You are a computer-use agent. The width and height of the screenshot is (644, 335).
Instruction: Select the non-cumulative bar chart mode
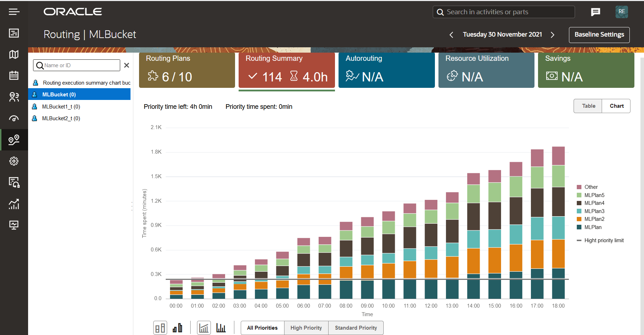[221, 328]
